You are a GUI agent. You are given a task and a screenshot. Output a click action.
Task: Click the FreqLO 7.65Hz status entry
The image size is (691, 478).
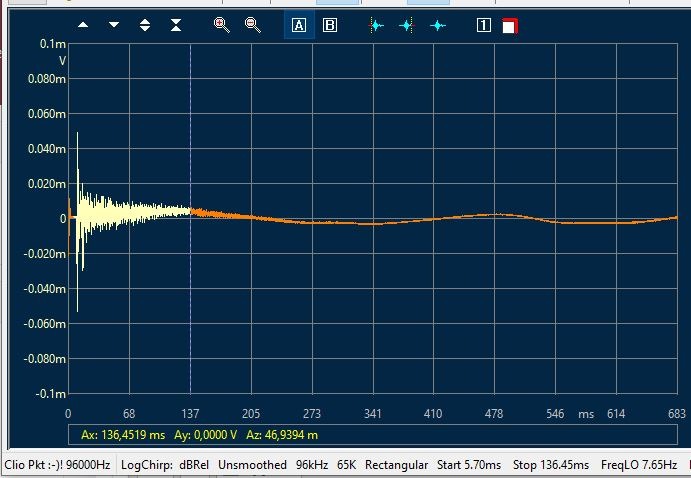click(639, 465)
